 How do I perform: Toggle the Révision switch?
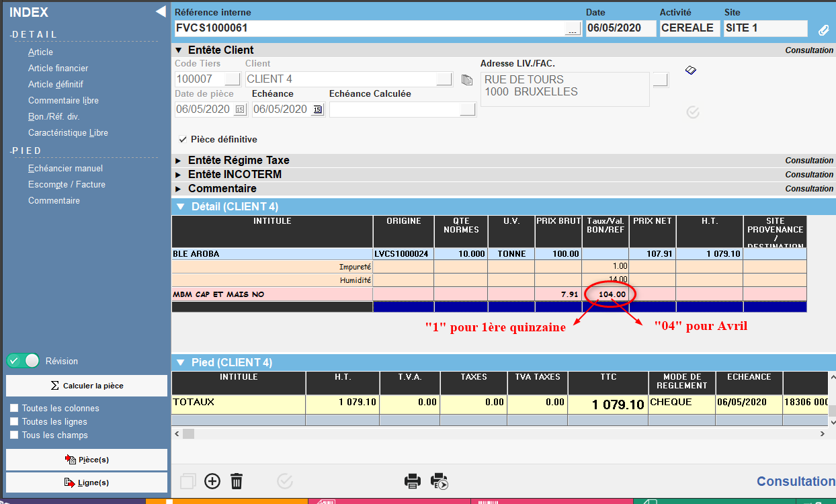[23, 361]
